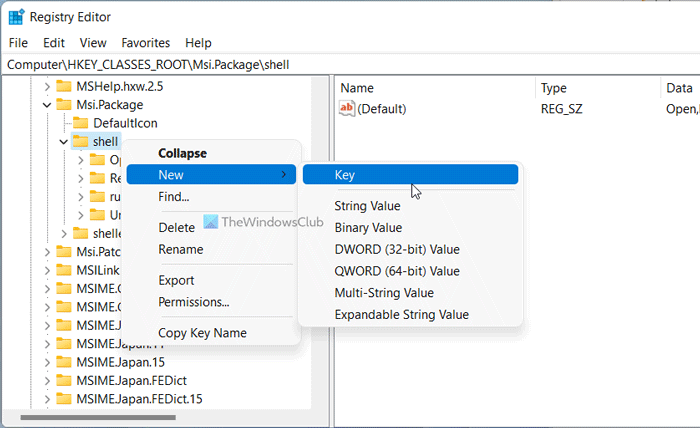Expand the MSHelp.hxw.2.5 node

(47, 87)
